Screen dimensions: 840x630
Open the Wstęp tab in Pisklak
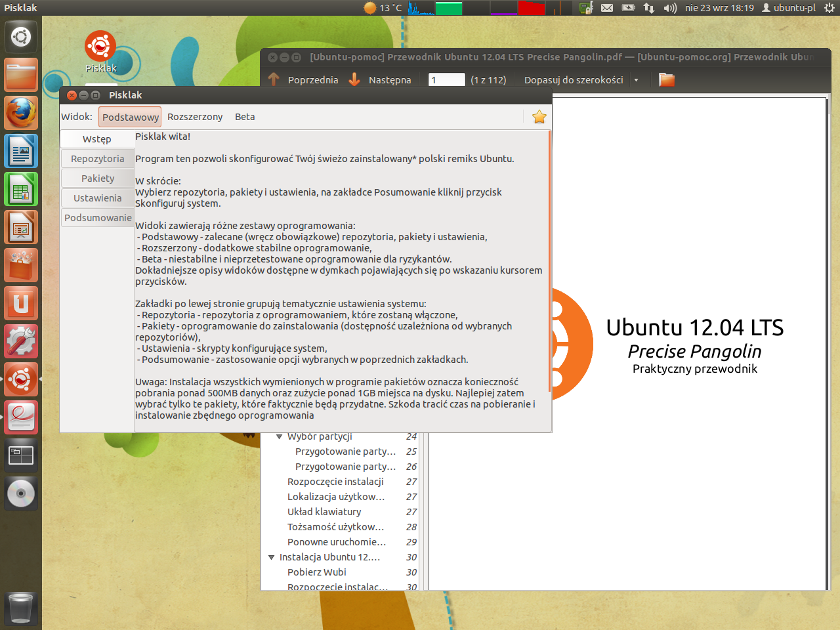click(x=97, y=139)
